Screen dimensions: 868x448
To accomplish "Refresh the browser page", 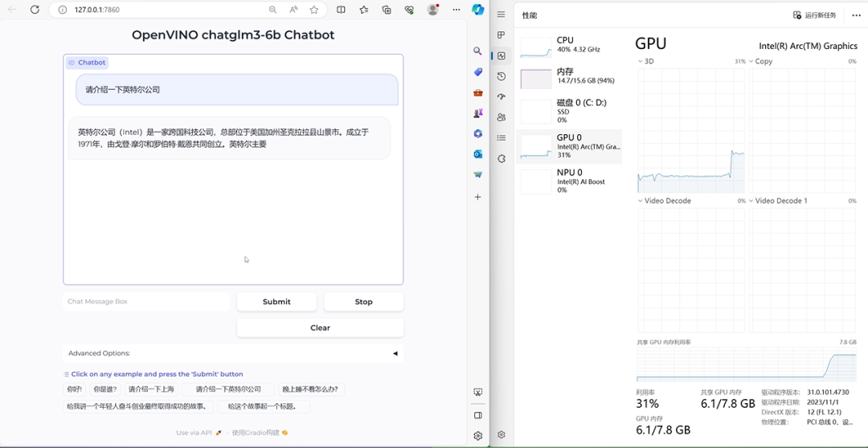I will pyautogui.click(x=35, y=10).
